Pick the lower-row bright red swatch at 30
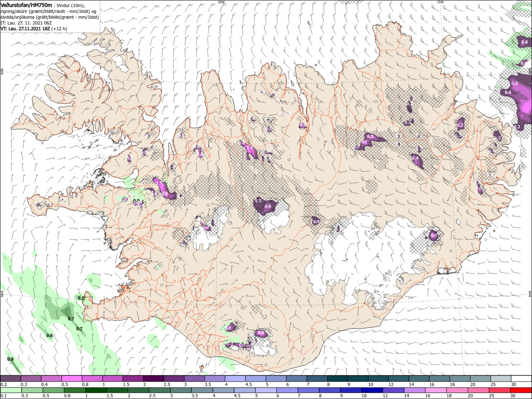This screenshot has width=532, height=399. click(x=521, y=390)
